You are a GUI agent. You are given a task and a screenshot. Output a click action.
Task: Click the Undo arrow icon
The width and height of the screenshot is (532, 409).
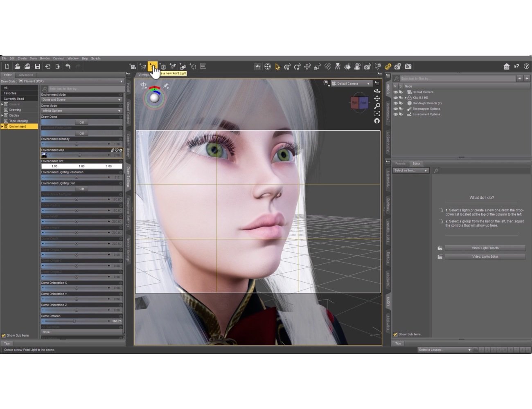(x=68, y=66)
